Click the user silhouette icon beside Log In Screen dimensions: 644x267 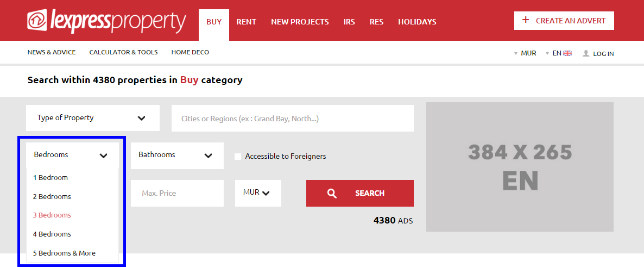point(586,53)
